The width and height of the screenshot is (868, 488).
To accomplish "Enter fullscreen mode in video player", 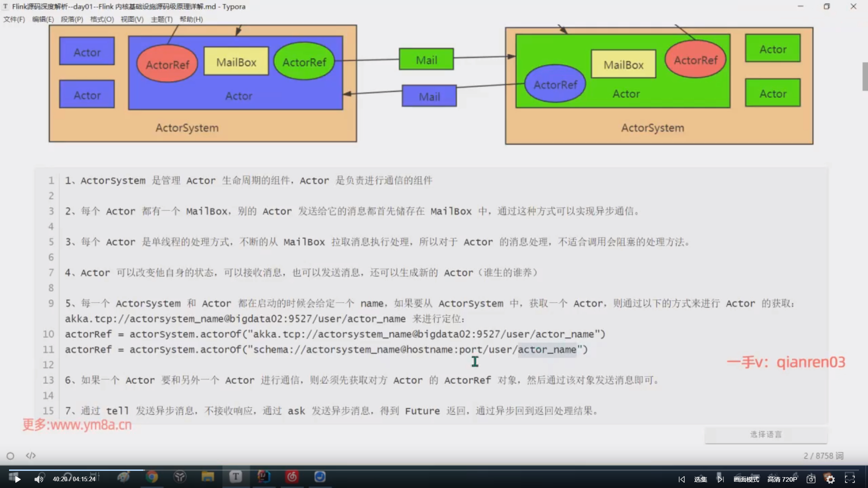I will (850, 479).
